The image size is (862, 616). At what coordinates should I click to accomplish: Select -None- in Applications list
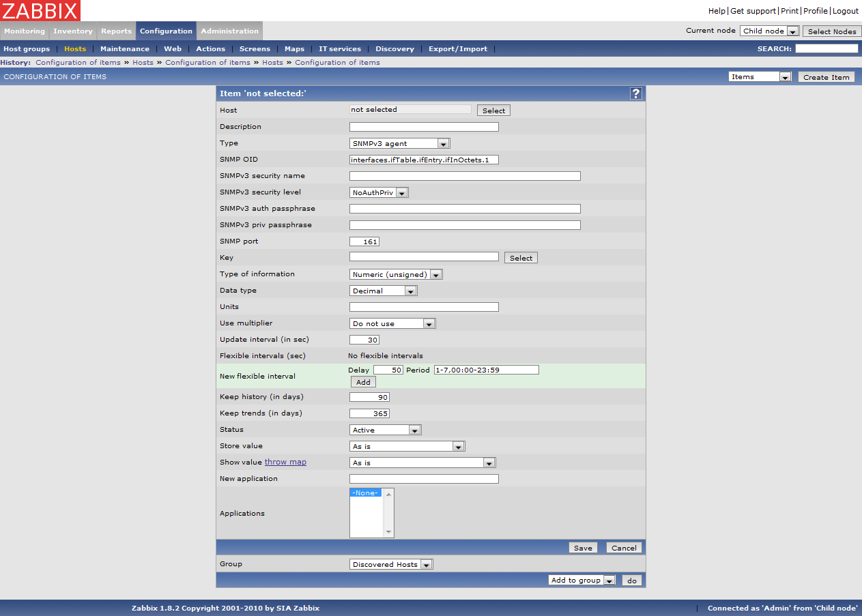pos(365,493)
